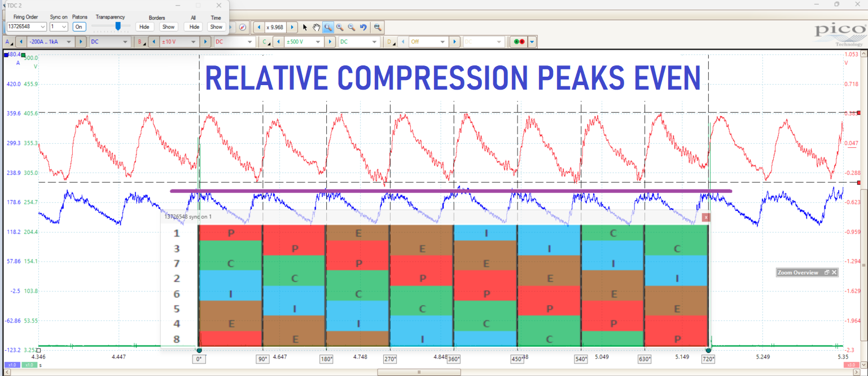Open the Channel D Off range dropdown
This screenshot has width=868, height=376.
click(427, 41)
